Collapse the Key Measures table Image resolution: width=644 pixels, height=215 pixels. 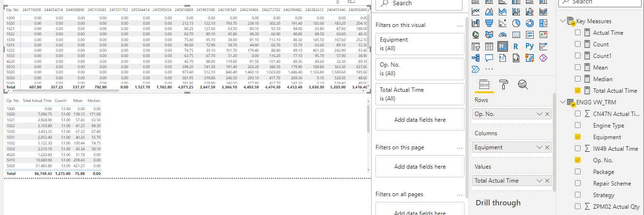pos(563,21)
